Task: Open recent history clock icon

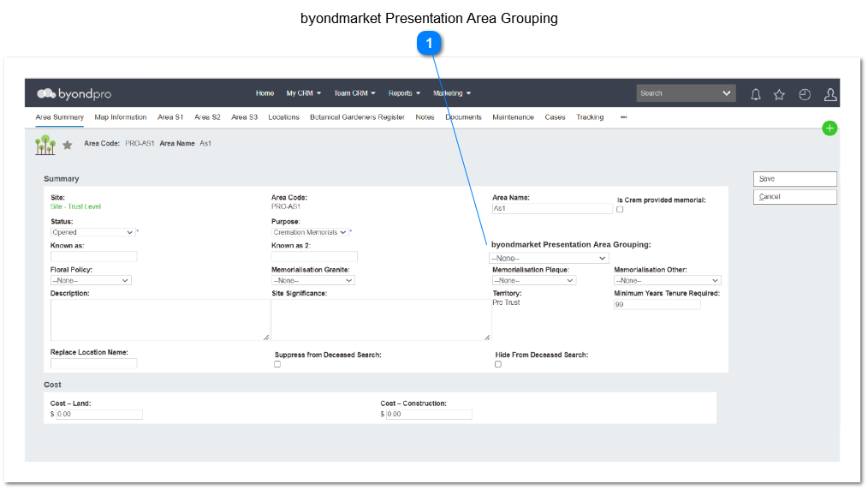Action: coord(805,95)
